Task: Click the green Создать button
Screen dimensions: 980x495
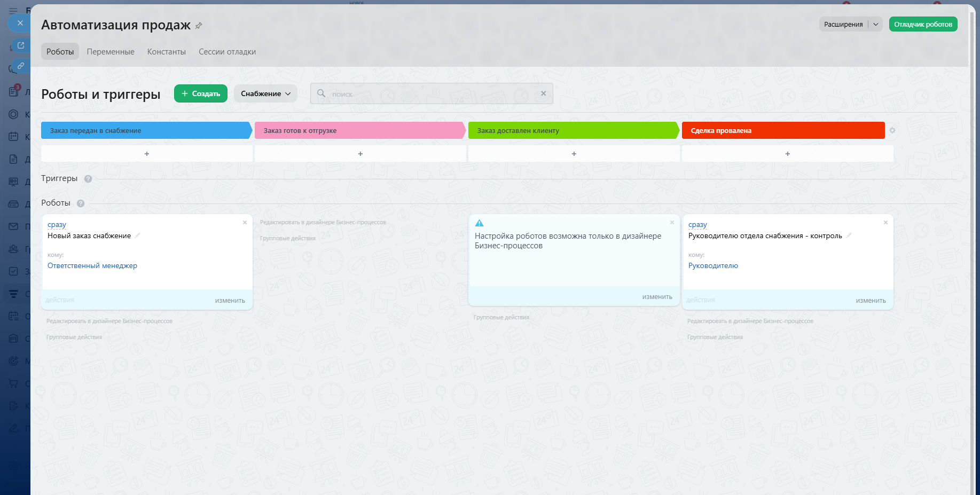Action: pos(201,93)
